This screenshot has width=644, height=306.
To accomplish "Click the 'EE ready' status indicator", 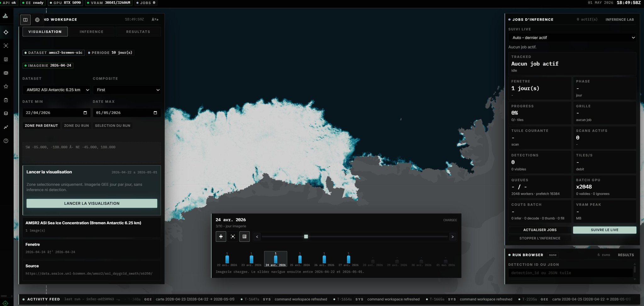I will pos(33,3).
